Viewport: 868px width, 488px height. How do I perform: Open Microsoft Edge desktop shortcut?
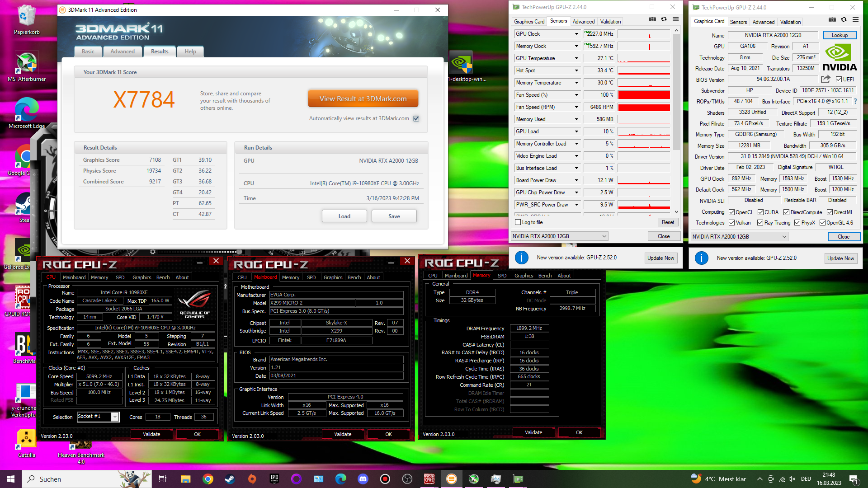coord(27,113)
